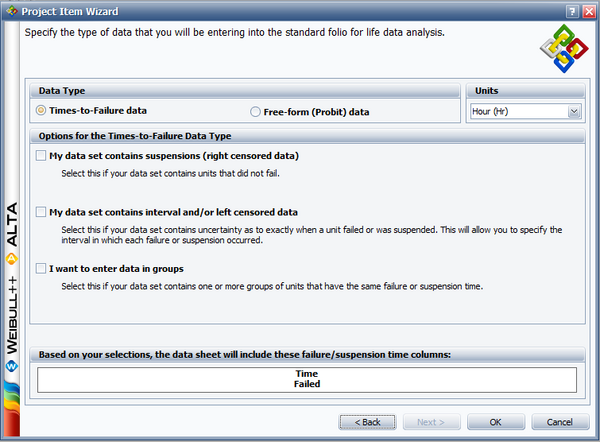Tick the 'I want to enter data in groups' checkbox
Image resolution: width=600 pixels, height=442 pixels.
[x=41, y=268]
